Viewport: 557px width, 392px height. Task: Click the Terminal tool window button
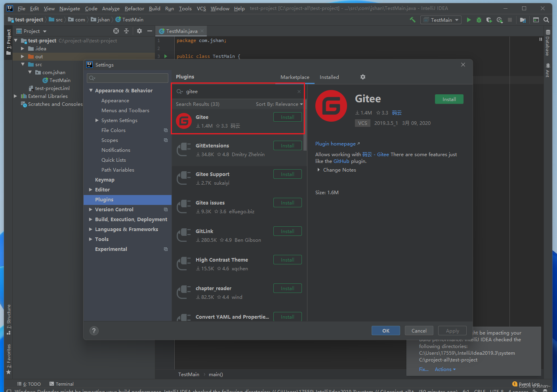pyautogui.click(x=61, y=384)
